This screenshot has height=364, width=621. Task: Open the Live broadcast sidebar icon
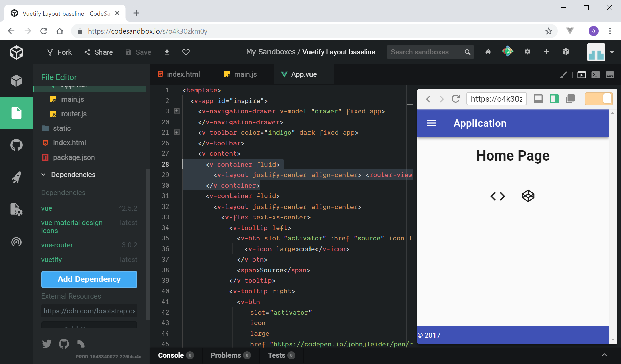click(x=16, y=242)
